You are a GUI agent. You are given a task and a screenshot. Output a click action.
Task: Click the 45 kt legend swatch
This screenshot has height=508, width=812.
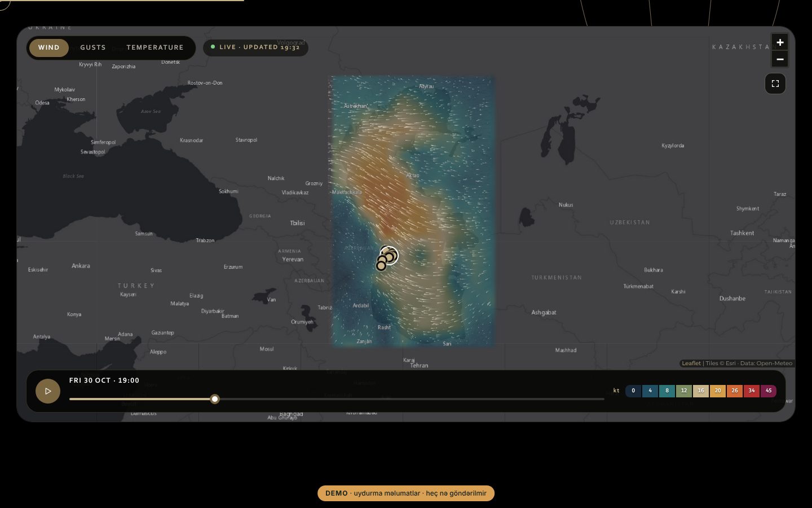point(769,391)
